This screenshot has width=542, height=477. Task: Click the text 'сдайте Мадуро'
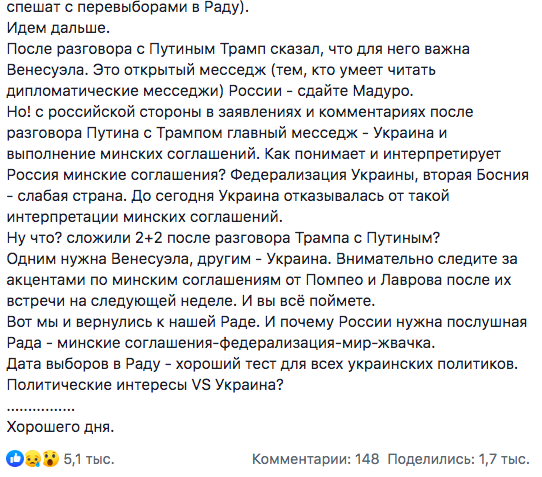355,91
